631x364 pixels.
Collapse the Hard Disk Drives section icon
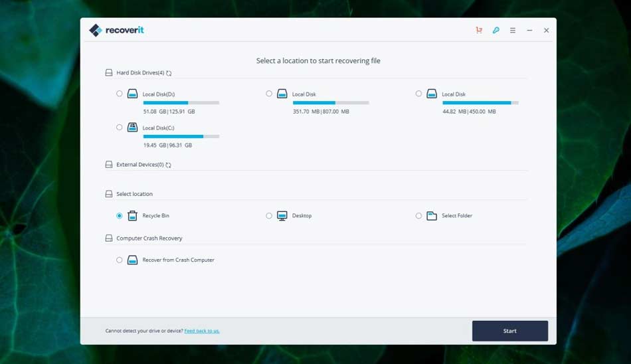(109, 72)
